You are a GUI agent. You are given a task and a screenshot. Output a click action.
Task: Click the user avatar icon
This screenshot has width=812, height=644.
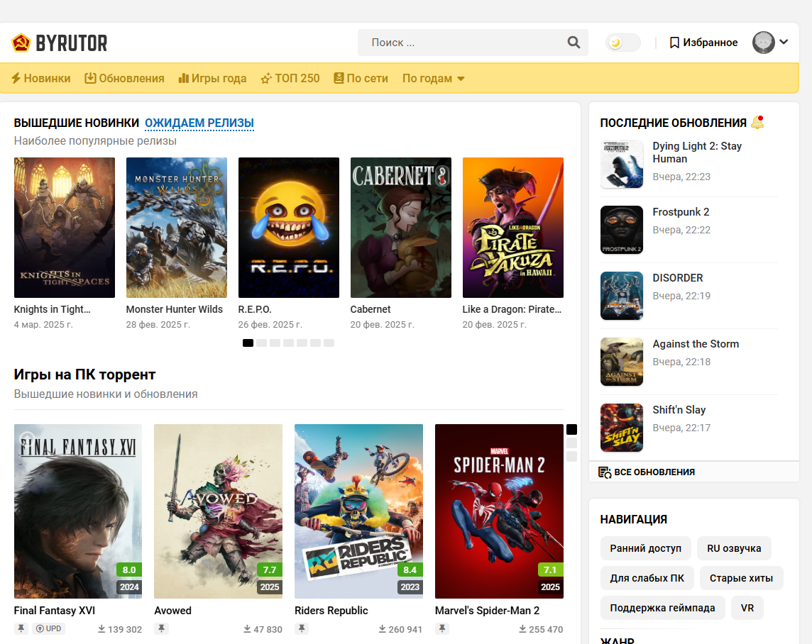[763, 43]
